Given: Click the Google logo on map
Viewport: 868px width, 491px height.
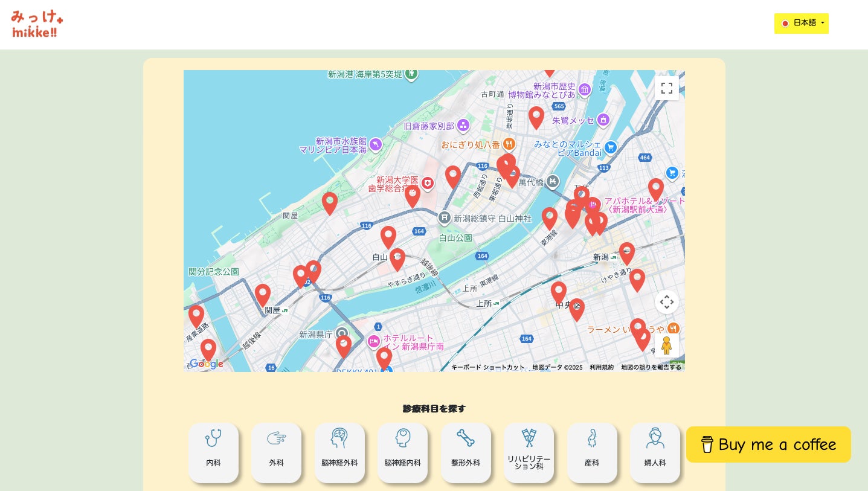Looking at the screenshot, I should [x=207, y=364].
